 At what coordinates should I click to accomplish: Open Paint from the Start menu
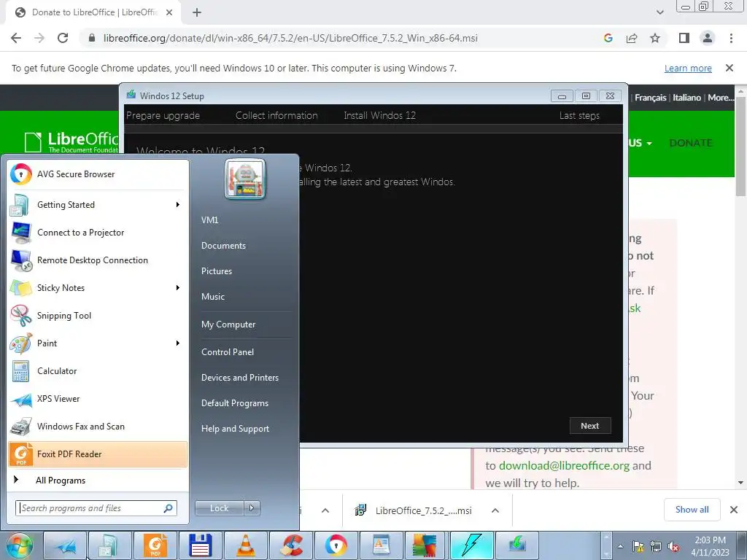point(98,343)
